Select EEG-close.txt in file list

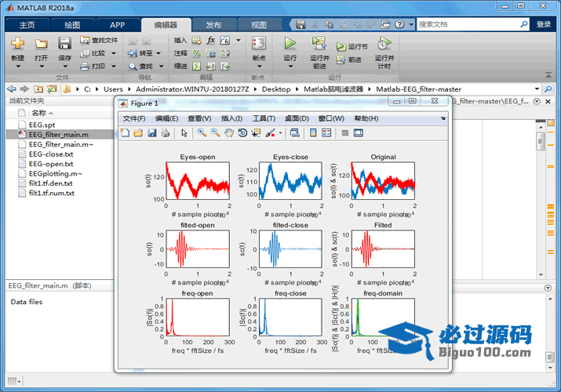tap(51, 154)
